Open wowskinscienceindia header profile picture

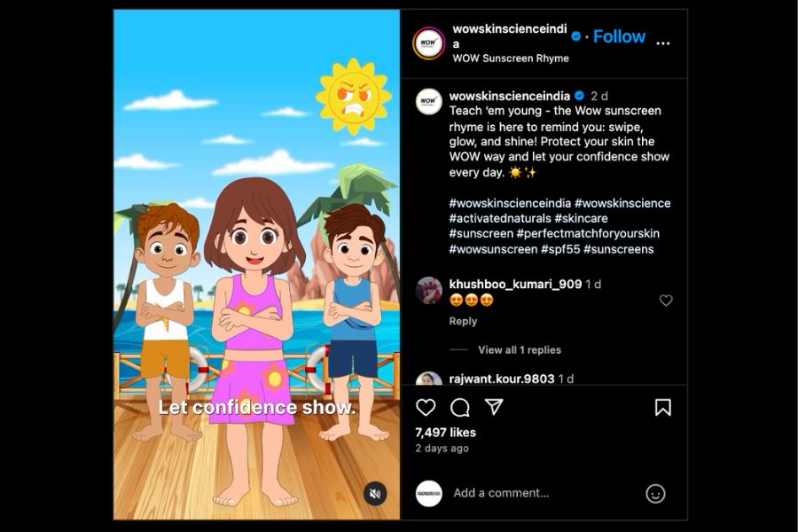coord(428,43)
